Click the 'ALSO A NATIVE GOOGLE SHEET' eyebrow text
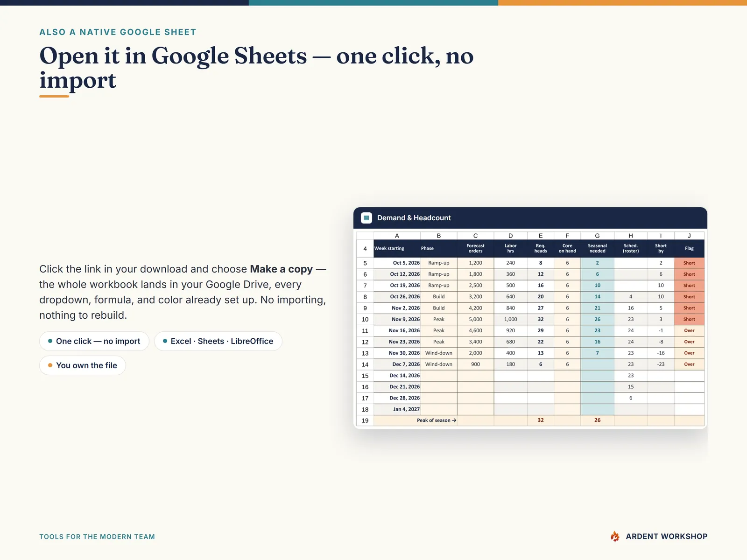The width and height of the screenshot is (747, 560). tap(118, 32)
